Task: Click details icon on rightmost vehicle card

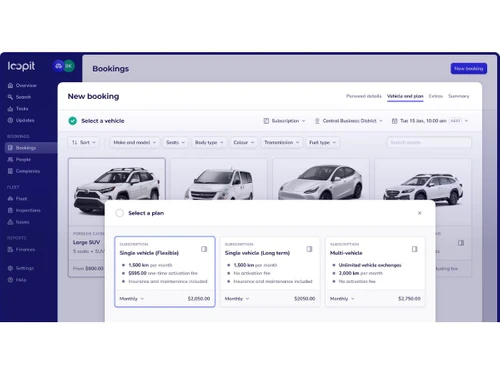Action: coord(461,243)
